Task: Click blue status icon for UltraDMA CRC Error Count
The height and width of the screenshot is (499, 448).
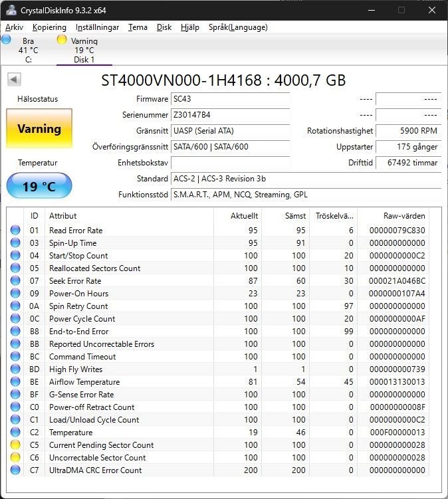Action: click(15, 470)
